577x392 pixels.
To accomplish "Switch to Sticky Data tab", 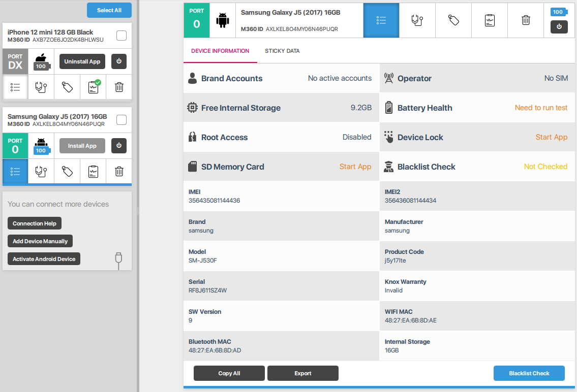I will pyautogui.click(x=282, y=51).
